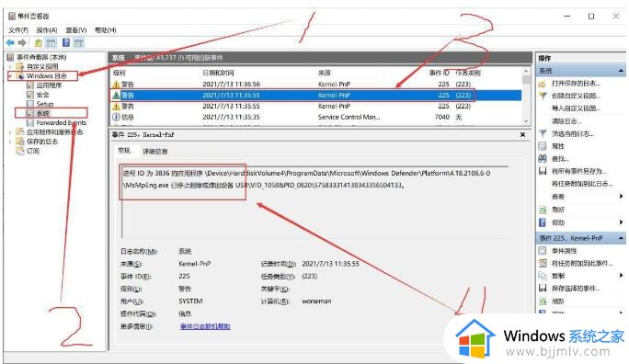Screen dimensions: 629x364
Task: Expand the 帮助 submenu in 系统 actions
Action: [x=621, y=222]
